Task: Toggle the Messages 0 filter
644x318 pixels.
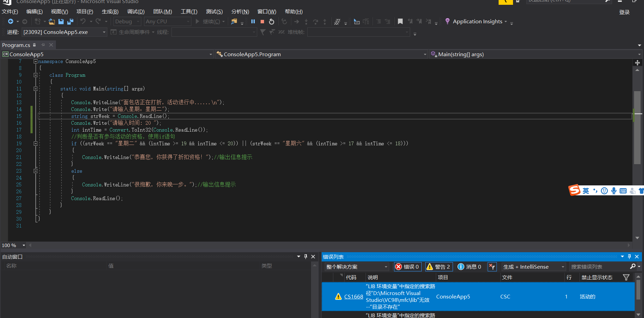Action: (470, 267)
